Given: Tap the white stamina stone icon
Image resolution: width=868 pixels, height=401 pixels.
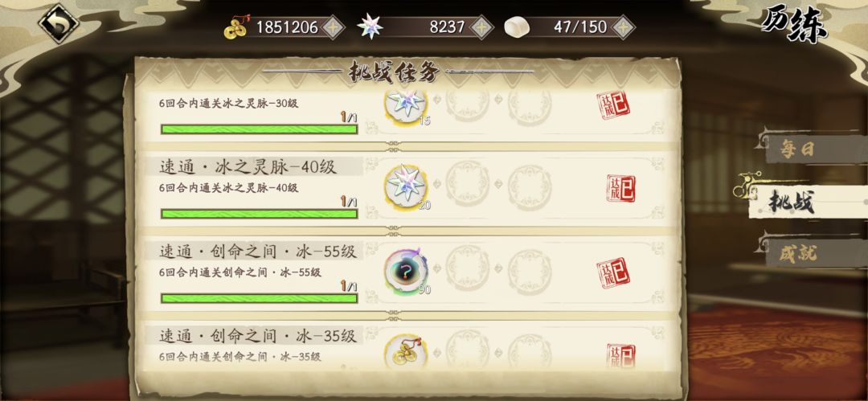Looking at the screenshot, I should 517,27.
